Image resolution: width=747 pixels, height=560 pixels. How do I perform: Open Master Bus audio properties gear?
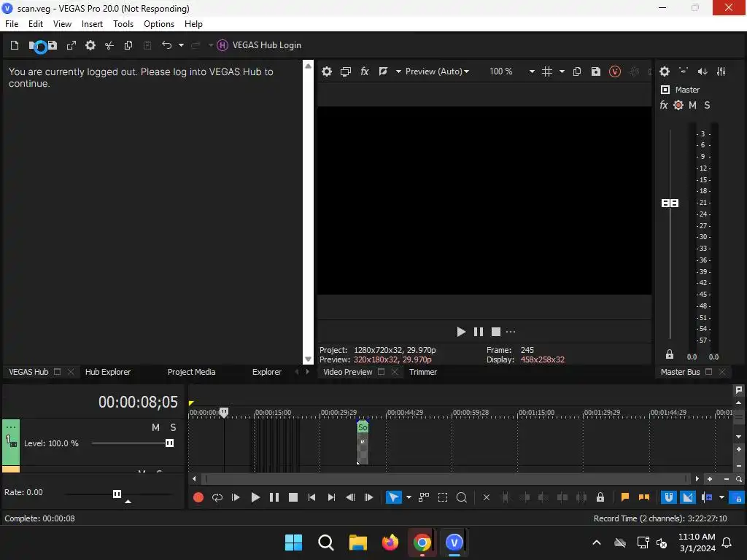point(665,71)
